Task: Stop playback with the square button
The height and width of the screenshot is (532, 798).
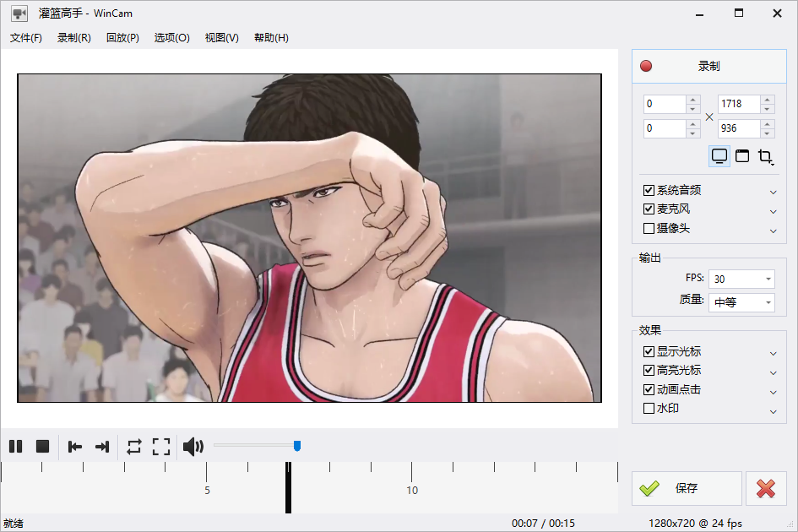Action: pos(43,447)
